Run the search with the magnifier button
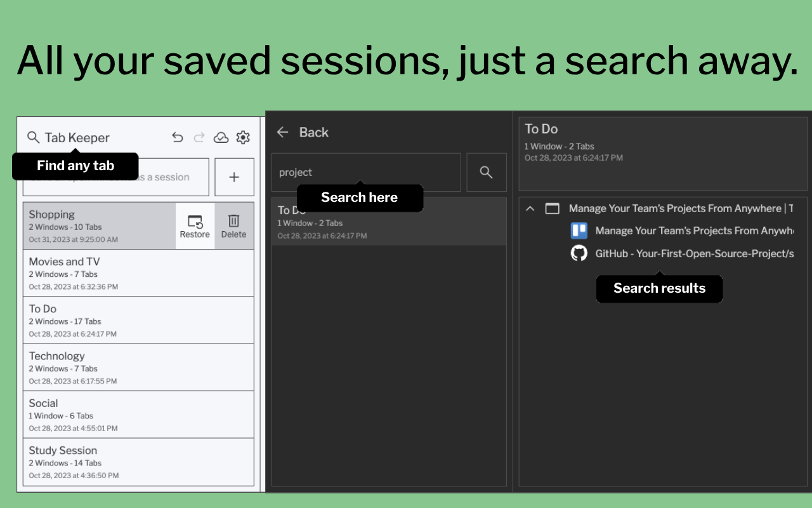The height and width of the screenshot is (508, 812). 486,172
